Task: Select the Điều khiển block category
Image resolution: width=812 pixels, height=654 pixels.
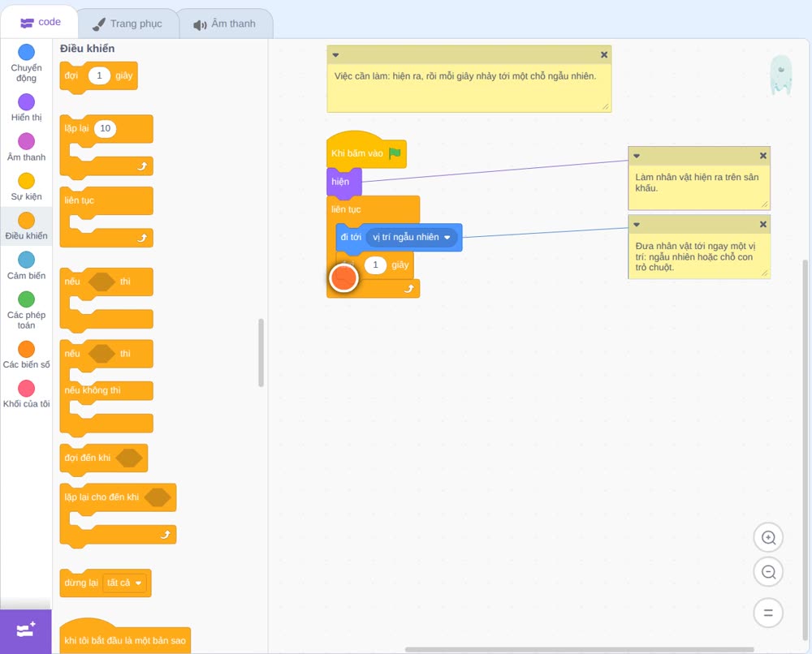Action: tap(26, 226)
